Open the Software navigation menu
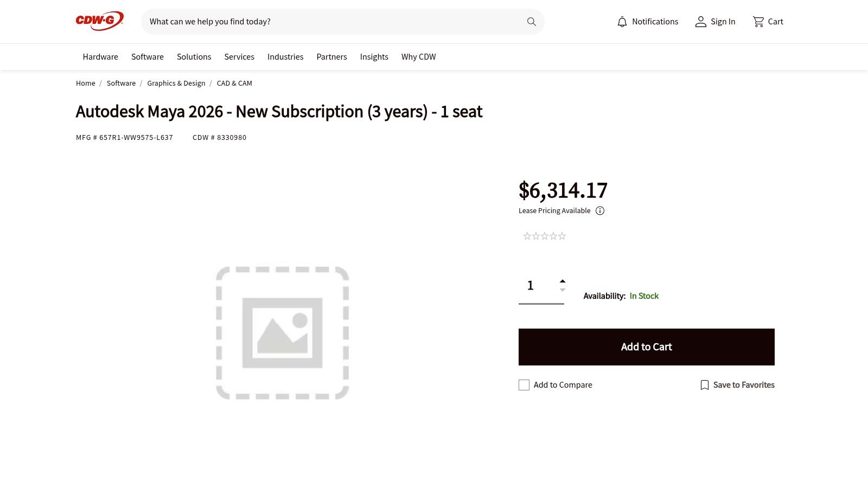Viewport: 868px width, 488px height. 147,56
